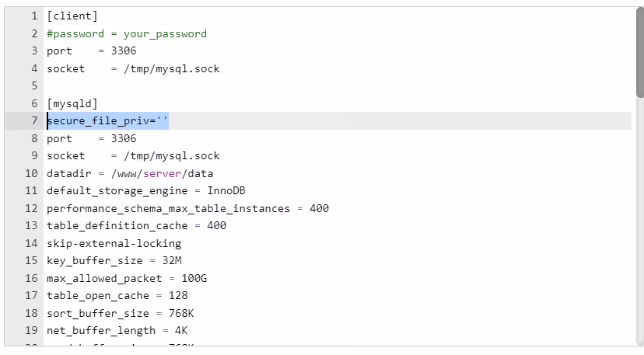Click the performance_schema_max_table_instances setting
The height and width of the screenshot is (355, 644).
tap(187, 208)
